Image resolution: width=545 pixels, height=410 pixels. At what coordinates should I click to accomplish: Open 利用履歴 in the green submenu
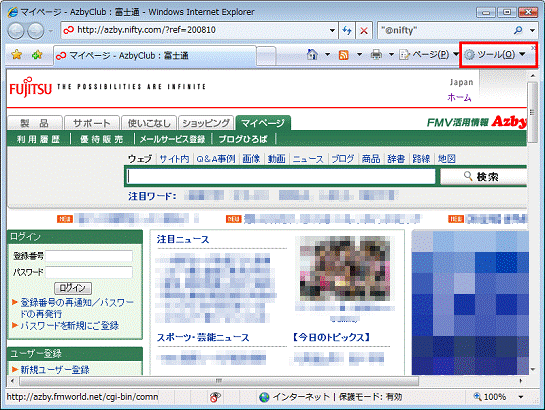tap(39, 139)
